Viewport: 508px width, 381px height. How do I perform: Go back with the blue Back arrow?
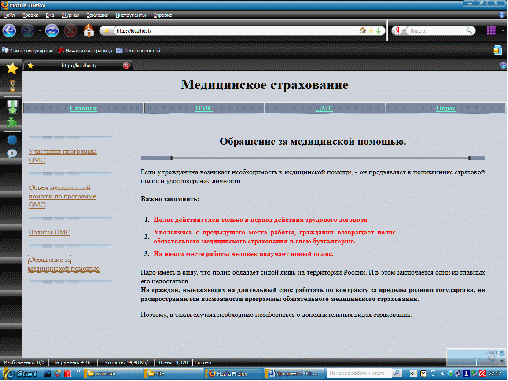tap(9, 31)
